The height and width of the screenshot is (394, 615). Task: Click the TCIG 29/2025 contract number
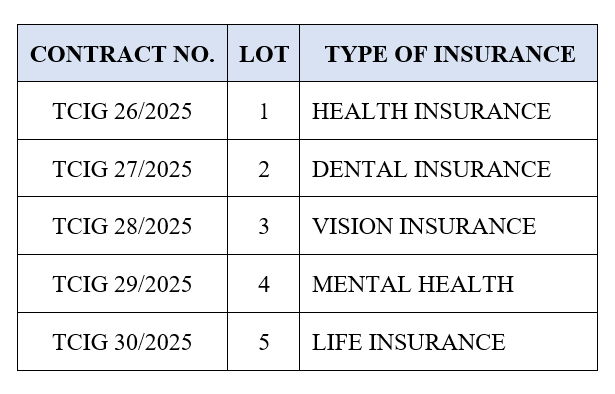click(122, 284)
